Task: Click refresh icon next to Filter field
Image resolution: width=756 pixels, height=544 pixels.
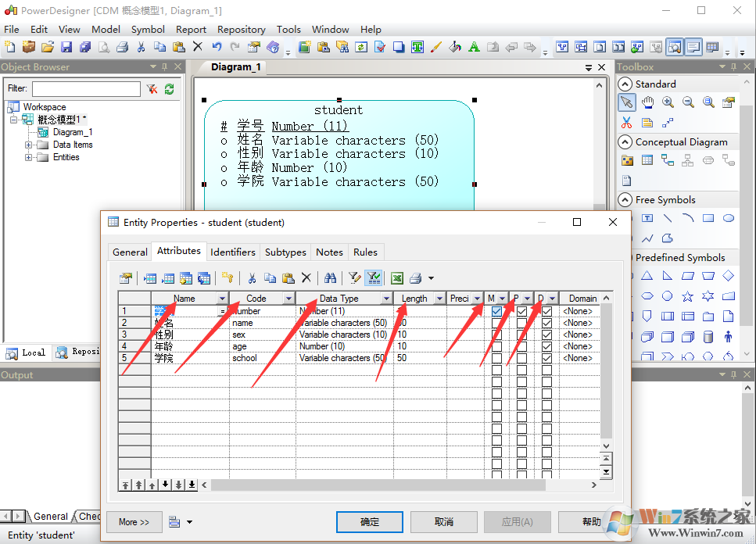Action: 169,89
